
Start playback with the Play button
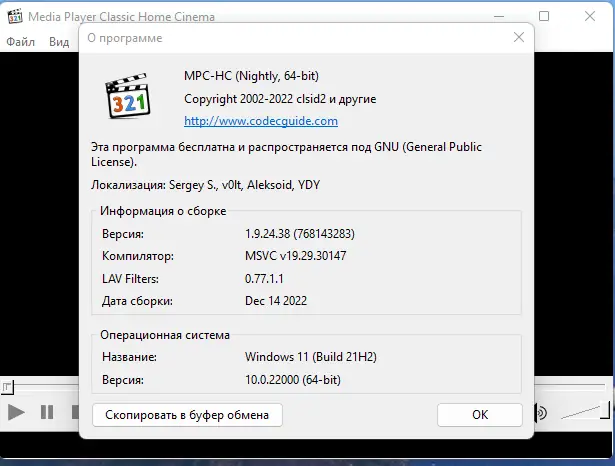coord(16,412)
